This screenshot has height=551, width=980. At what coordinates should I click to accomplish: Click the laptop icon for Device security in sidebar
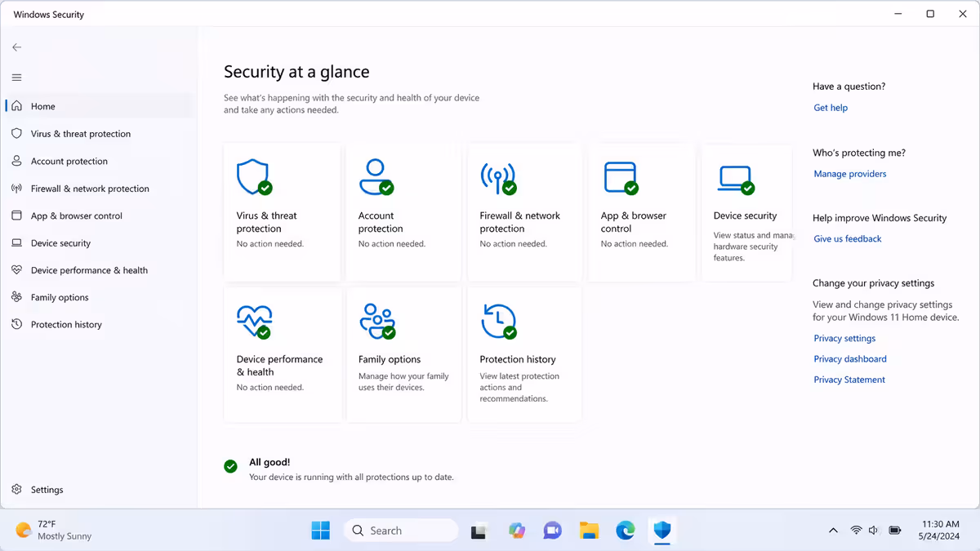tap(16, 243)
